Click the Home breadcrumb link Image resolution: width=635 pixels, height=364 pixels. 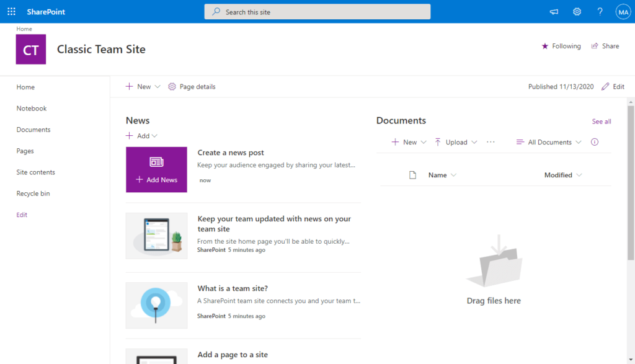pyautogui.click(x=24, y=29)
